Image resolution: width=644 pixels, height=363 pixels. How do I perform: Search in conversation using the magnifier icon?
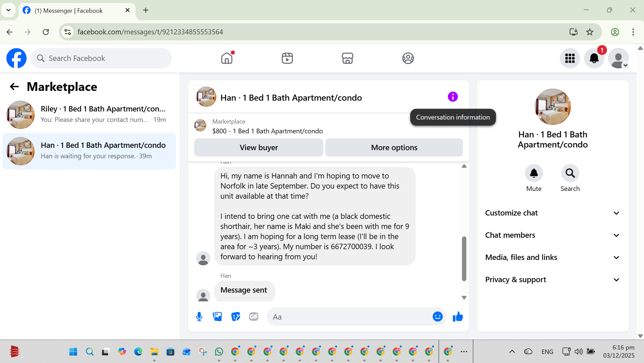tap(570, 173)
